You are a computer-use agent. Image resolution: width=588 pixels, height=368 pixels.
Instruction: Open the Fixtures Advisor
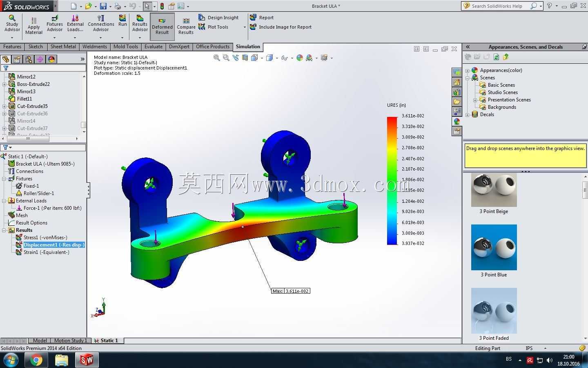[x=55, y=24]
